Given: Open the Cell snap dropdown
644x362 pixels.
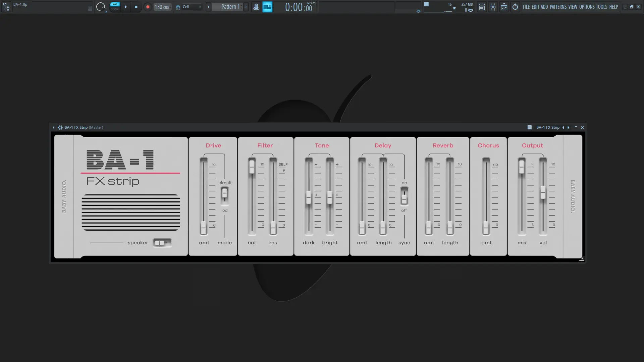Looking at the screenshot, I should [x=191, y=7].
